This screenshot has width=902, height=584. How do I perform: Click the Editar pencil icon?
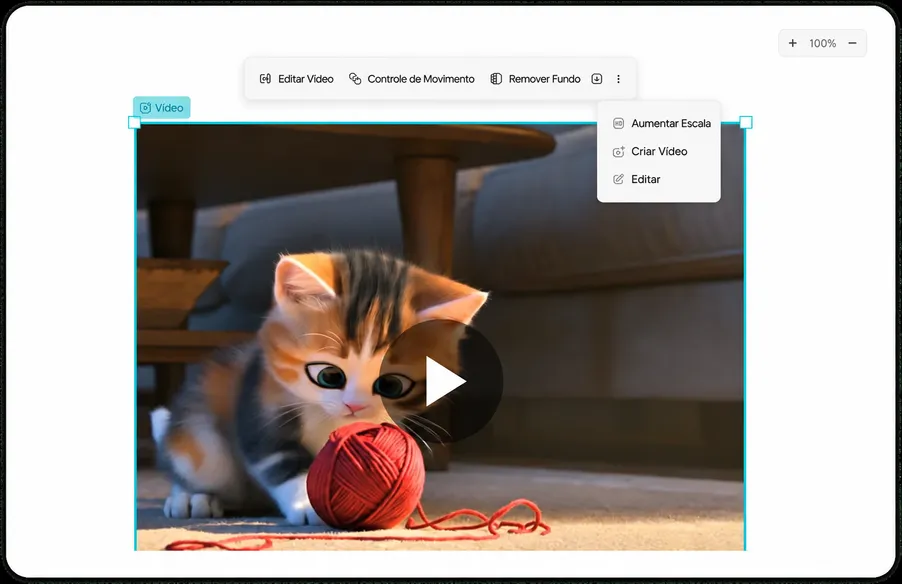click(618, 179)
